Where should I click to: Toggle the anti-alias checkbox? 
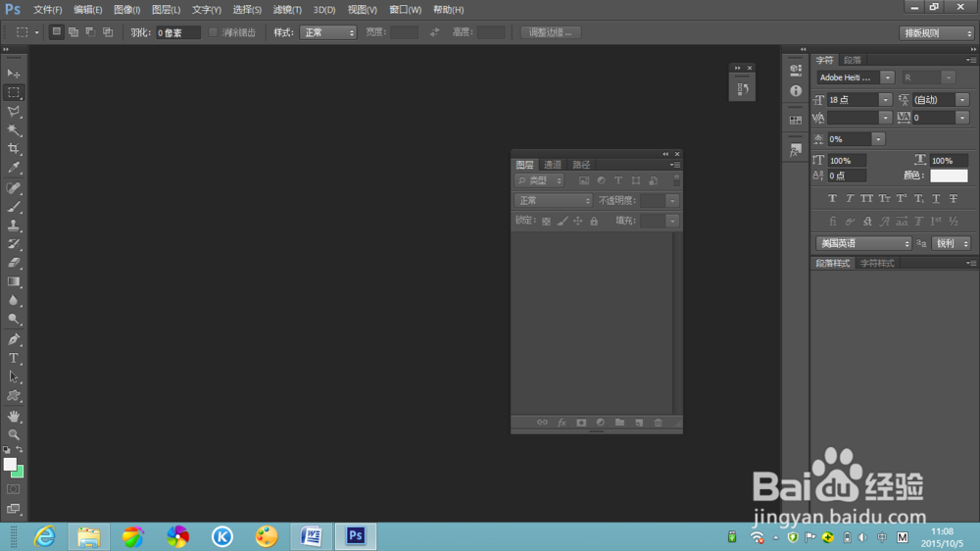pos(213,32)
